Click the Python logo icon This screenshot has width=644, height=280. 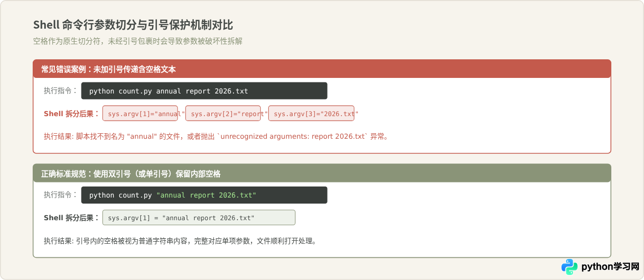569,267
